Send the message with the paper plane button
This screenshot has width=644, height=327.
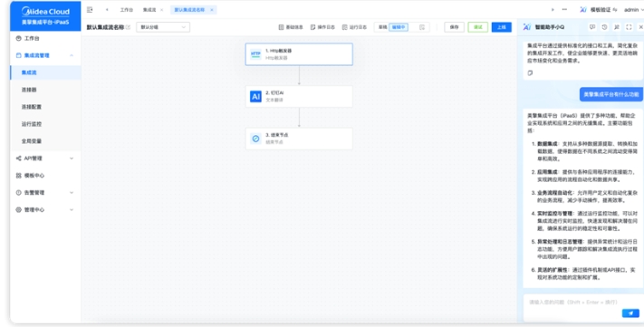630,313
